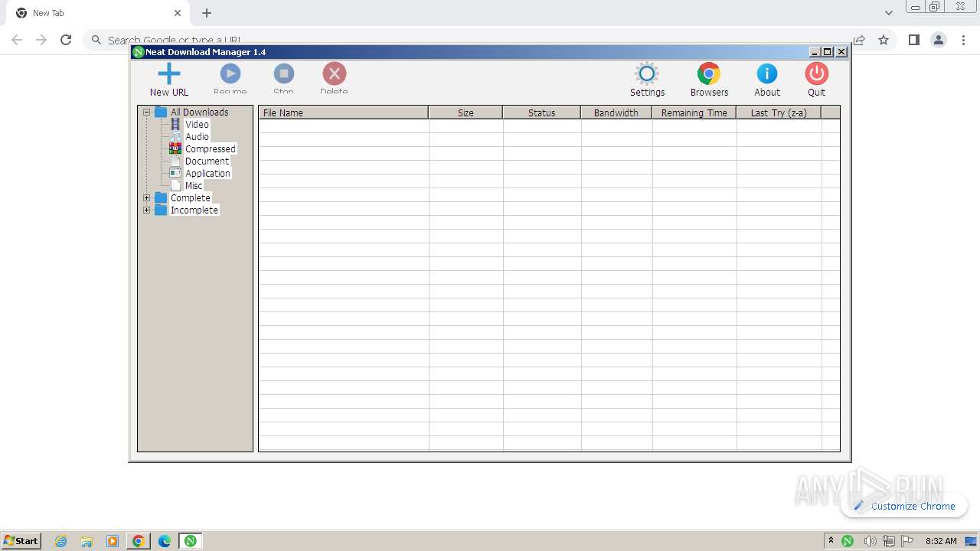
Task: Minimize Neat Download Manager window
Action: [815, 52]
